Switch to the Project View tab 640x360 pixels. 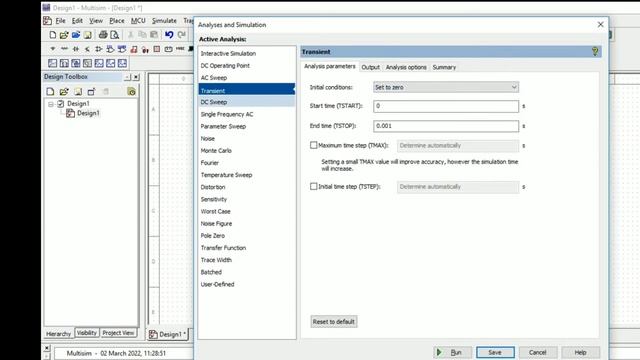(x=118, y=333)
